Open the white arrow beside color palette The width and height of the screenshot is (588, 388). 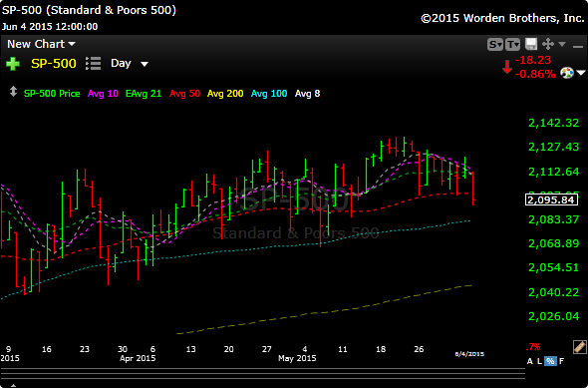581,73
